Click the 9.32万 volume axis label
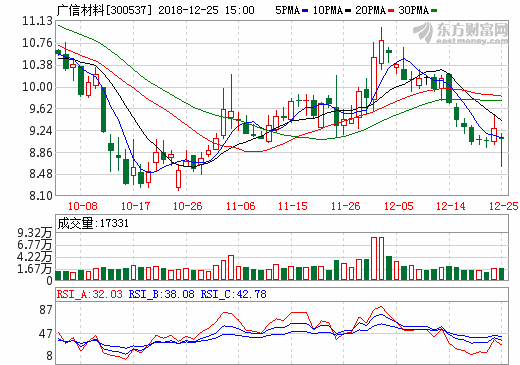This screenshot has height=365, width=520. coord(35,233)
